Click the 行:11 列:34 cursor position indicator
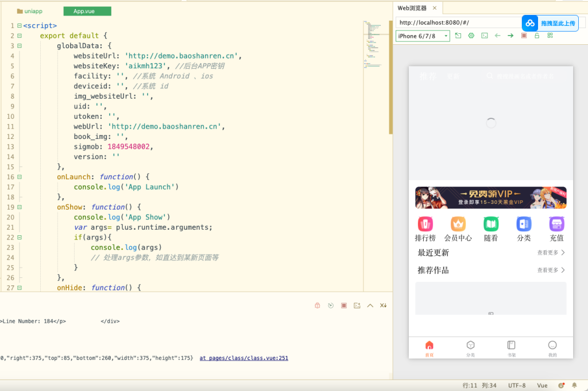This screenshot has height=391, width=588. click(x=479, y=385)
